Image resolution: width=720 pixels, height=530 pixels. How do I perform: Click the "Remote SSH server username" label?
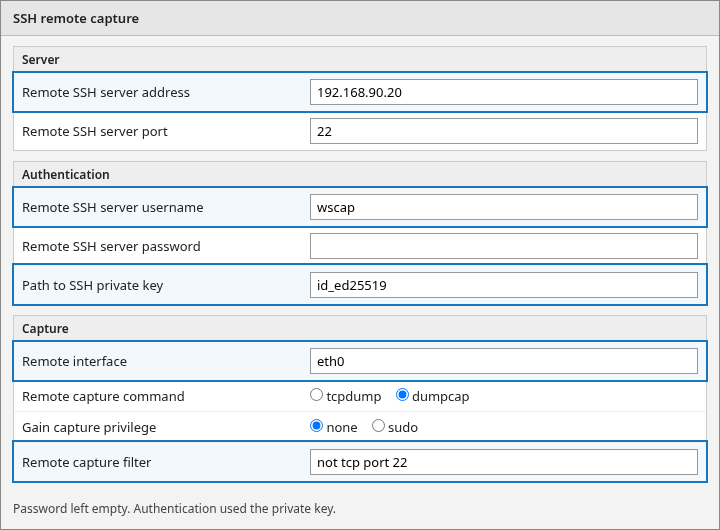[112, 207]
